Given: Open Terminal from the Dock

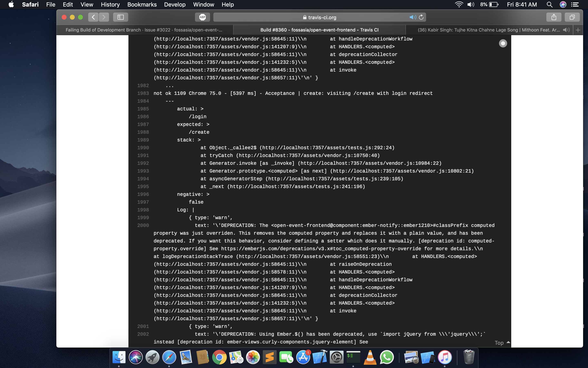Looking at the screenshot, I should [353, 357].
